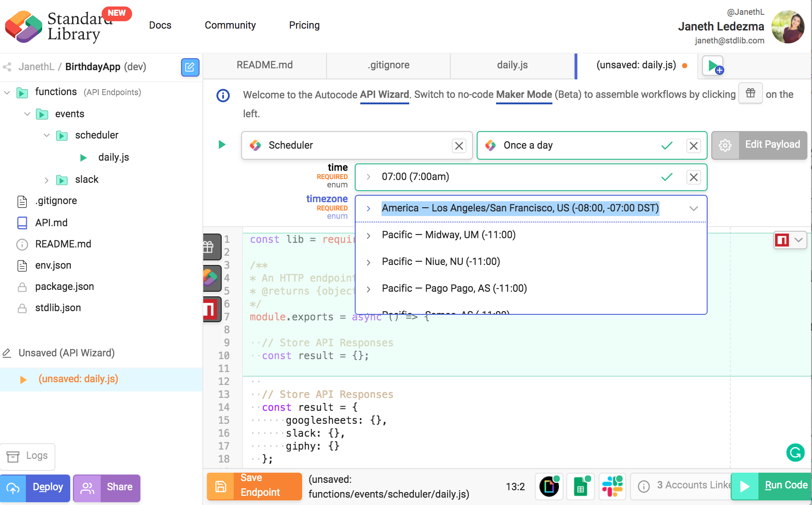
Task: Click the black circular account icon
Action: [549, 487]
